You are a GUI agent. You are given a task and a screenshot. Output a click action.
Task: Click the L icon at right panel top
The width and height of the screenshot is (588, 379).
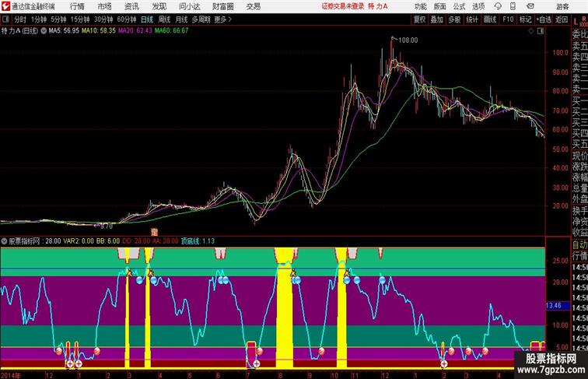coord(576,22)
